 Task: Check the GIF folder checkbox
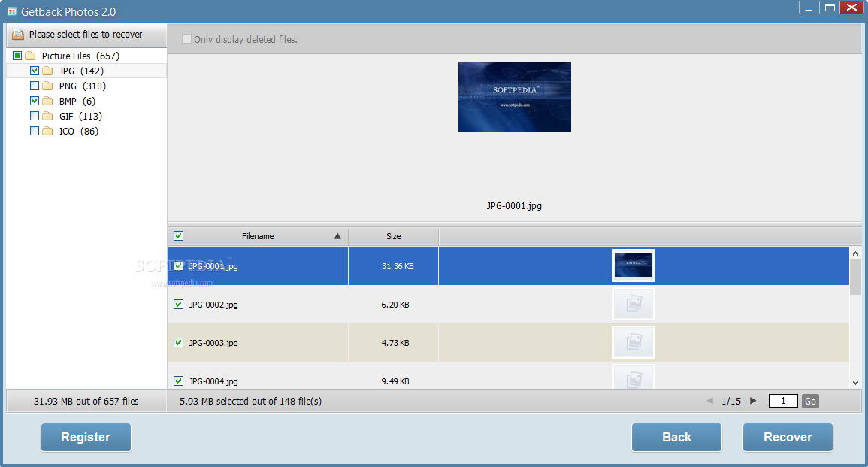click(35, 115)
